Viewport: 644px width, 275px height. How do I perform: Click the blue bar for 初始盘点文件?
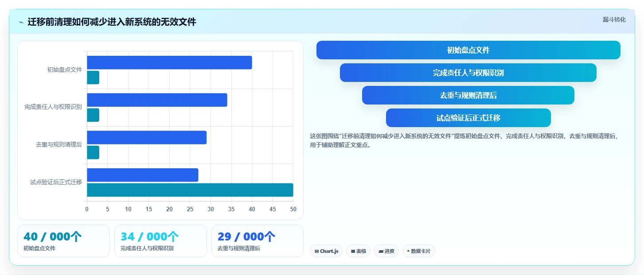pyautogui.click(x=169, y=62)
